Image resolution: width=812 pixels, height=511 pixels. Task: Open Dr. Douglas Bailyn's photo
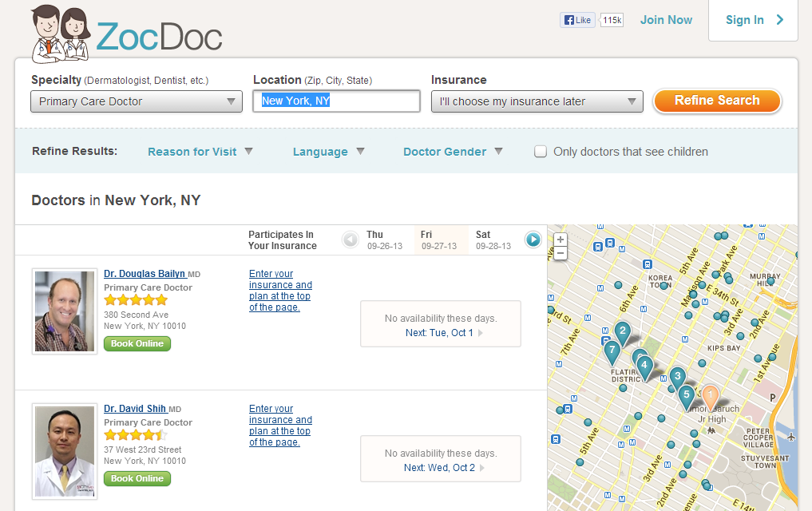[x=65, y=311]
